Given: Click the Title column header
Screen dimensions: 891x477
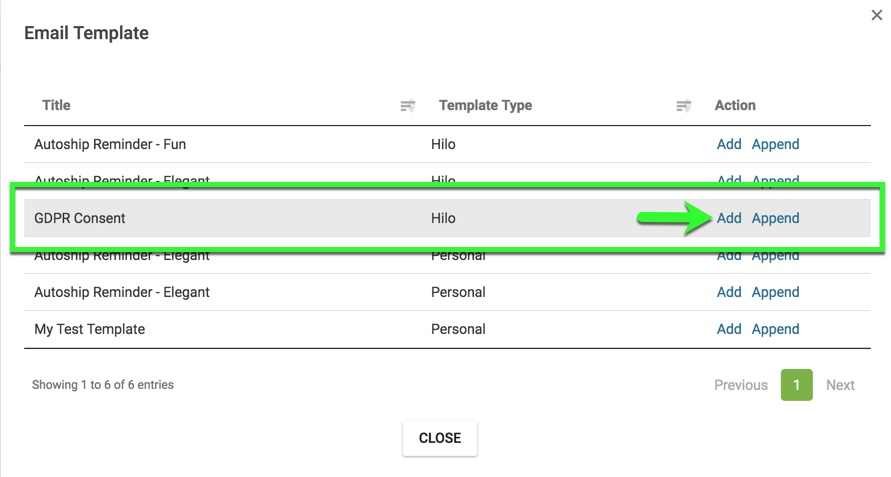Looking at the screenshot, I should 56,105.
